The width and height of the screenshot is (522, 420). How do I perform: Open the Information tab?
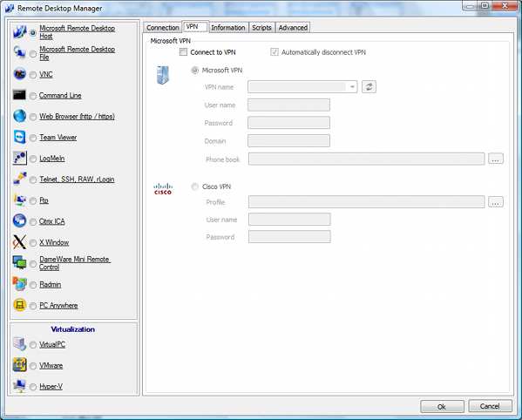[x=228, y=28]
